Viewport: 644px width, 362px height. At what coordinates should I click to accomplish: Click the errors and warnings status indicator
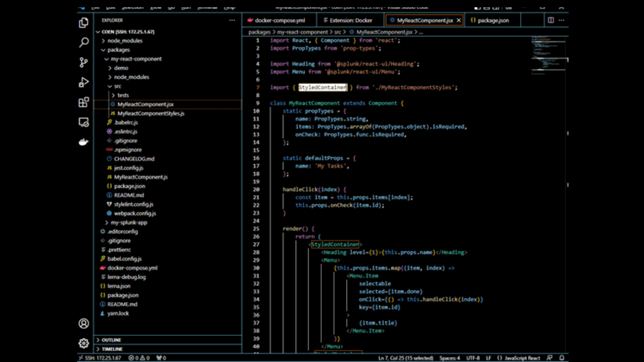(139, 358)
